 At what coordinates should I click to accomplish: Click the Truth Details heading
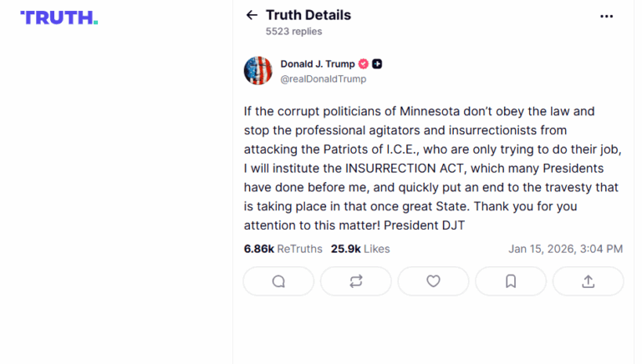coord(308,15)
